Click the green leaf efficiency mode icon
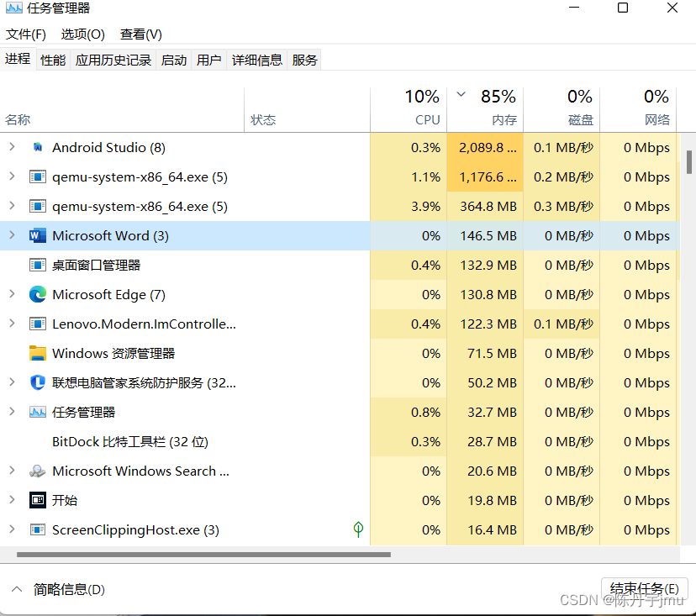The image size is (696, 616). (x=358, y=529)
